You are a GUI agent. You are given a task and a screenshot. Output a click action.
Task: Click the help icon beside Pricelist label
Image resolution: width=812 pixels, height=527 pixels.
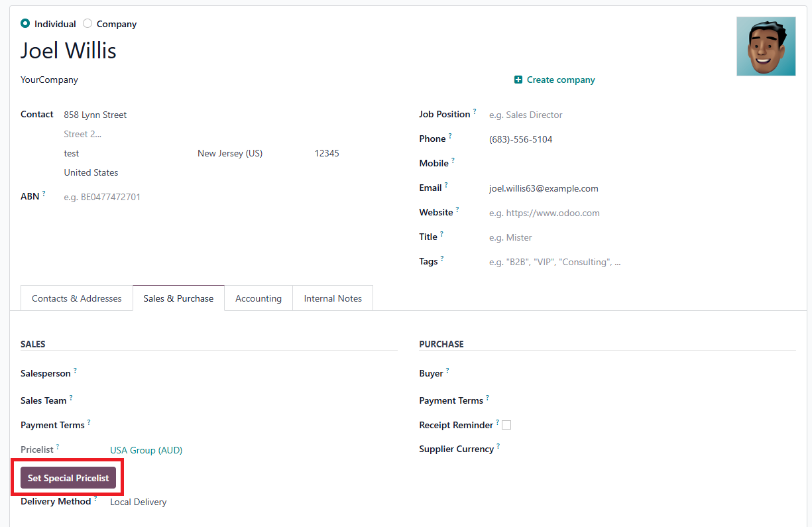click(x=58, y=447)
